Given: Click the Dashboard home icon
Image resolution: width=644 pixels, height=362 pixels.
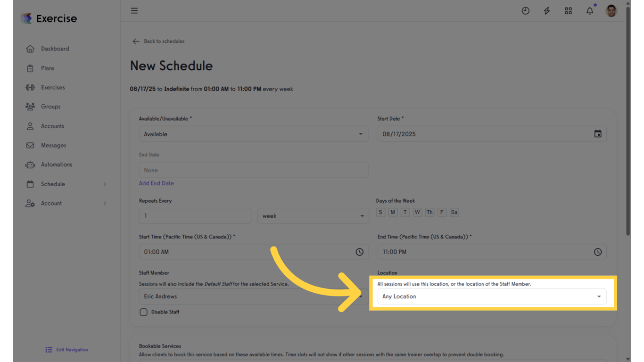Looking at the screenshot, I should [x=30, y=49].
